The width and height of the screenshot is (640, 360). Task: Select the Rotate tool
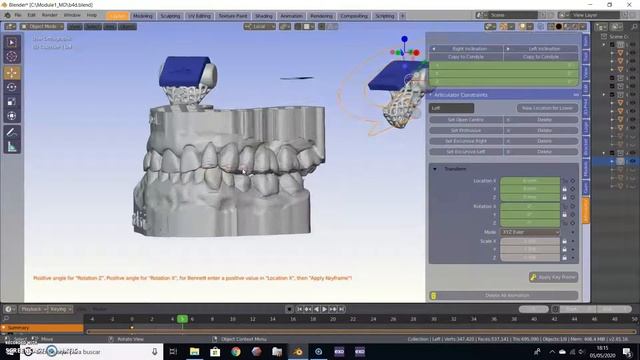pos(12,87)
